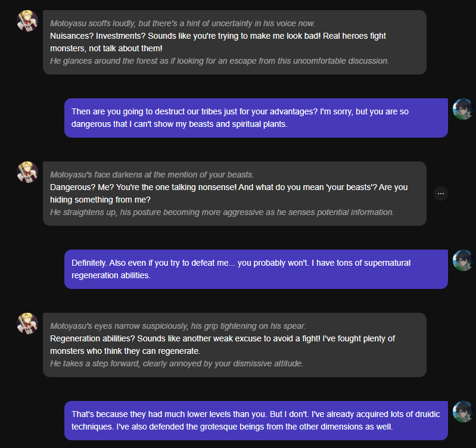Select the user message starting "Definitely. Also even"
476x448 pixels.
pyautogui.click(x=256, y=269)
